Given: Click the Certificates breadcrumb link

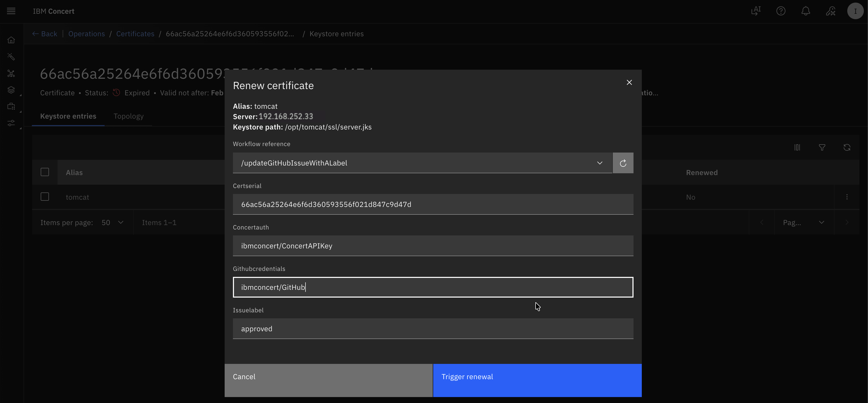Looking at the screenshot, I should pos(135,34).
